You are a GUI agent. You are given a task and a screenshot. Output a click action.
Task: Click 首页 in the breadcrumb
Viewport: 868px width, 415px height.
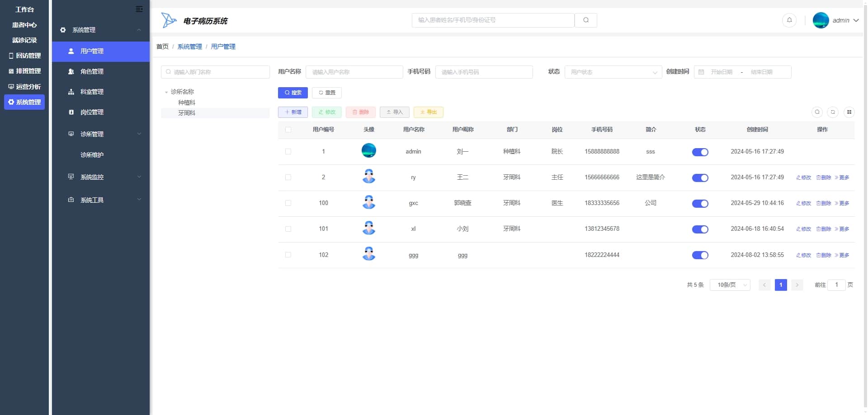click(162, 47)
